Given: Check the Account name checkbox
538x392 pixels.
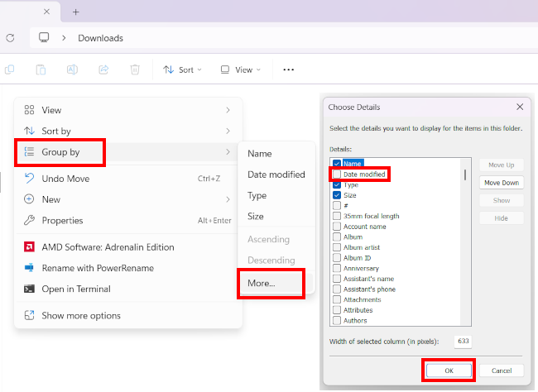Looking at the screenshot, I should (x=337, y=227).
